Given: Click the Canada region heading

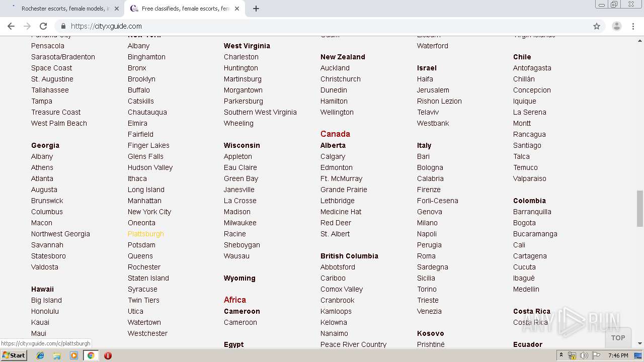Looking at the screenshot, I should (335, 134).
